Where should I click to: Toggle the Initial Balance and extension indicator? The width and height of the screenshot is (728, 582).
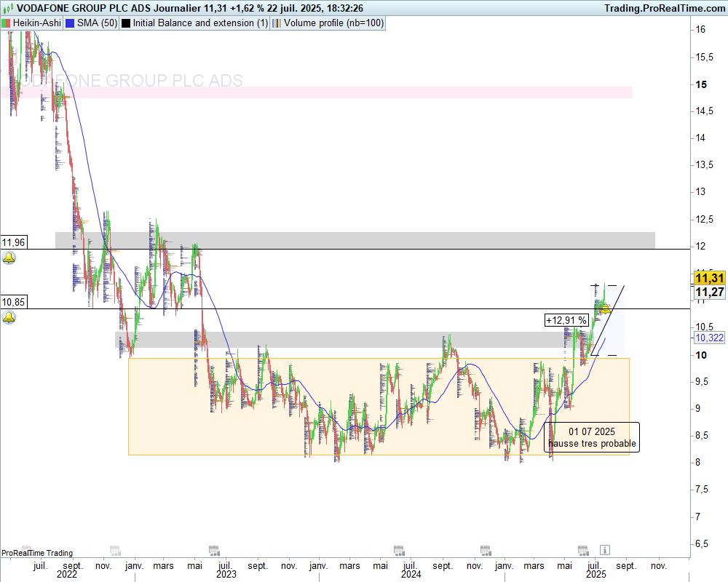coord(199,23)
